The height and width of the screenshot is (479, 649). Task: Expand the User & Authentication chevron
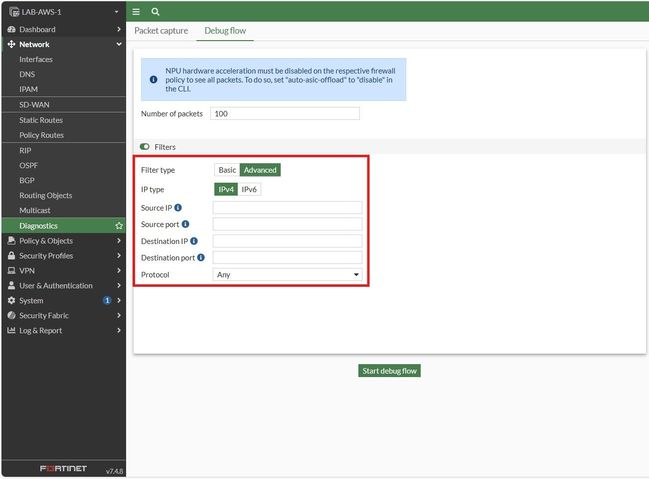119,285
